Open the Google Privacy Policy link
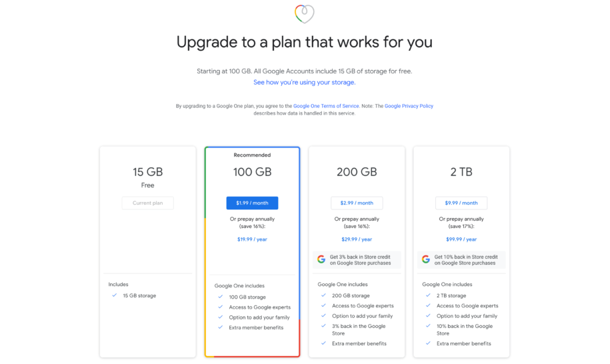The width and height of the screenshot is (610, 364). coord(409,106)
